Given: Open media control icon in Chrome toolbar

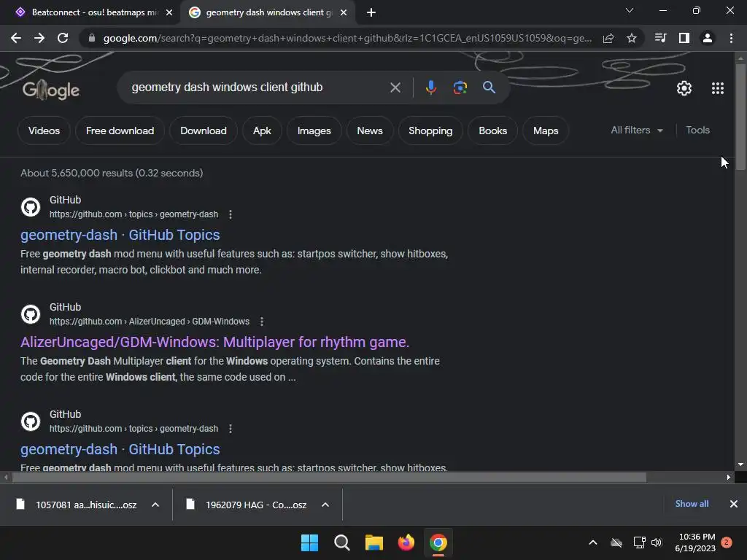Looking at the screenshot, I should 660,38.
